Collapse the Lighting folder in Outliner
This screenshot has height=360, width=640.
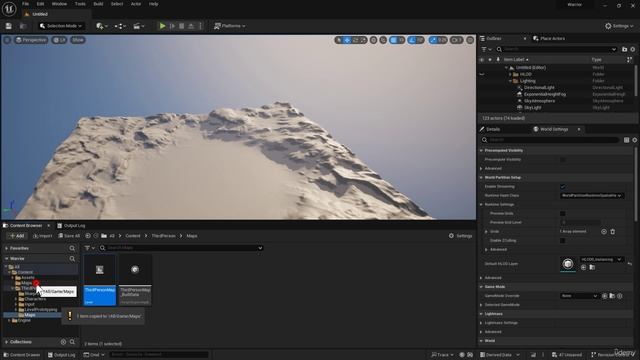510,81
